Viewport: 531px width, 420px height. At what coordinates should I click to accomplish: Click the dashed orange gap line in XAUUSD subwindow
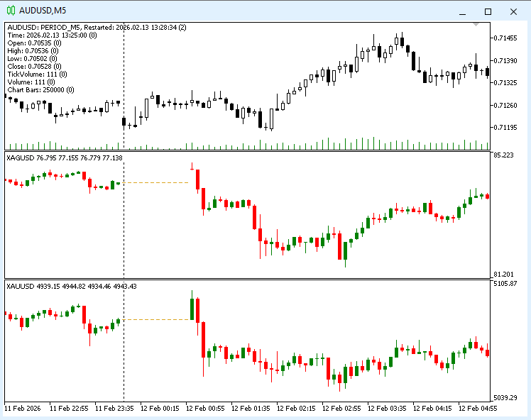(x=156, y=319)
